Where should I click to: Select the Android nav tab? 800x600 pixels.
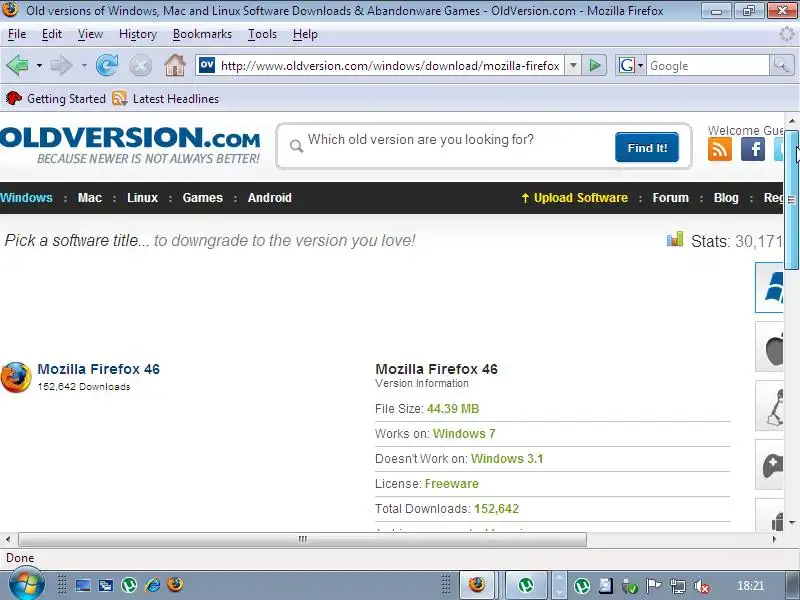point(269,198)
